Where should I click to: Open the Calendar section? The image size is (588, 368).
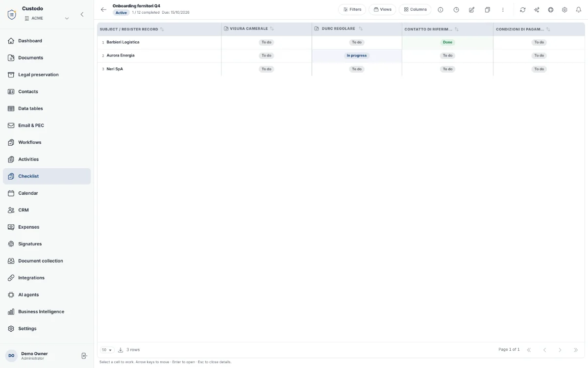tap(47, 193)
